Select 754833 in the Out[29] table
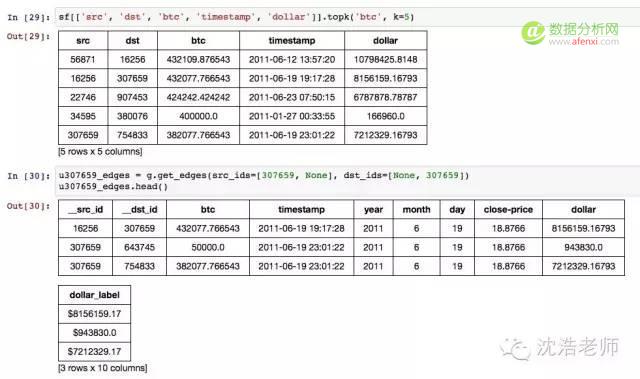This screenshot has height=379, width=640. (132, 135)
